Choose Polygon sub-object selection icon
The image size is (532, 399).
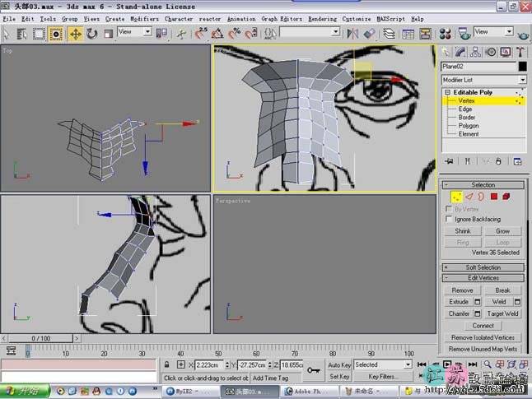click(x=495, y=197)
